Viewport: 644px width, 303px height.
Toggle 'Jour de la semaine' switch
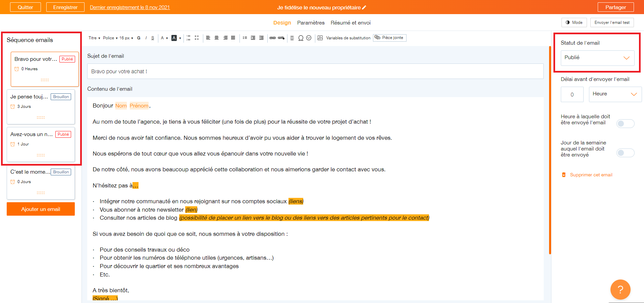tap(626, 153)
